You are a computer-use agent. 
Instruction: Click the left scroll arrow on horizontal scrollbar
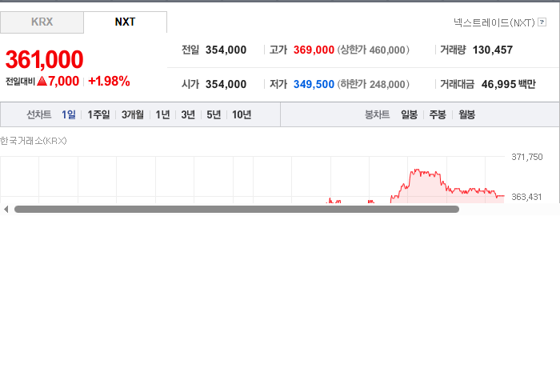(x=6, y=210)
